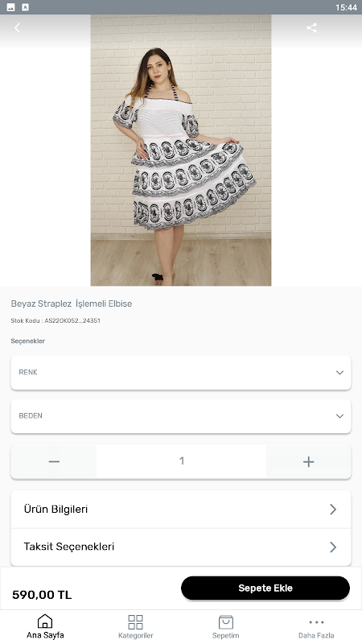This screenshot has height=644, width=362.
Task: Add item with Sepete Ekle button
Action: [265, 588]
